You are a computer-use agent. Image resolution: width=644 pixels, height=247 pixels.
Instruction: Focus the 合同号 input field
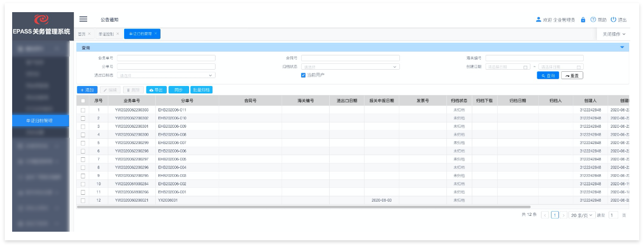pyautogui.click(x=350, y=58)
